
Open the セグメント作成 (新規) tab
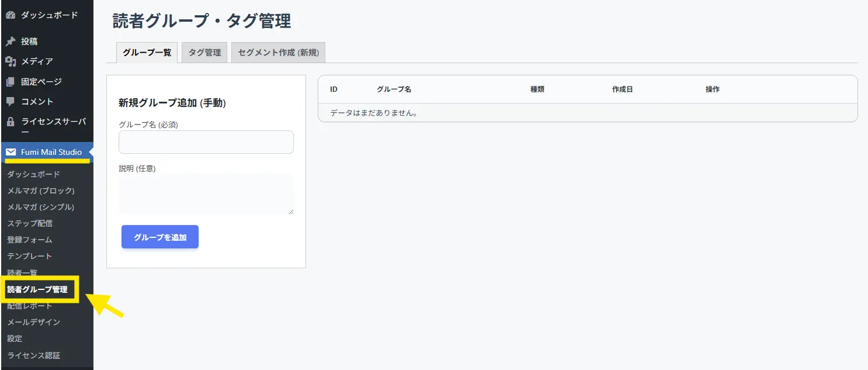point(278,53)
